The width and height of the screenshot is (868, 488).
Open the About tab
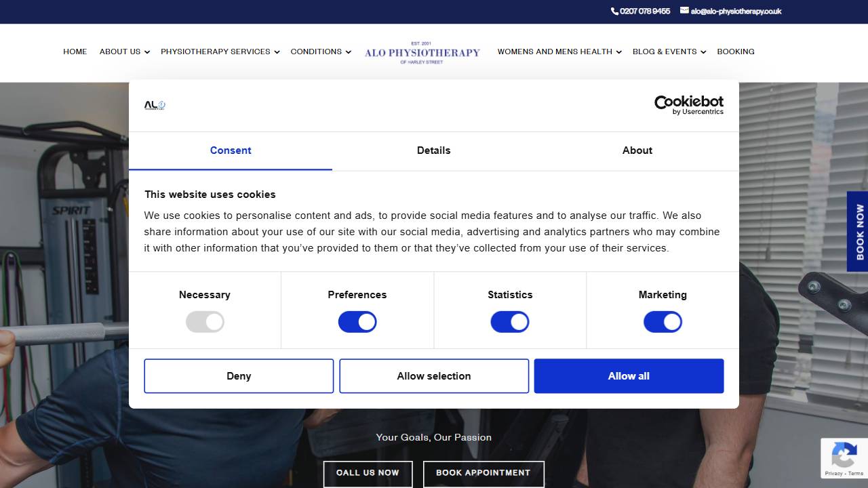637,150
